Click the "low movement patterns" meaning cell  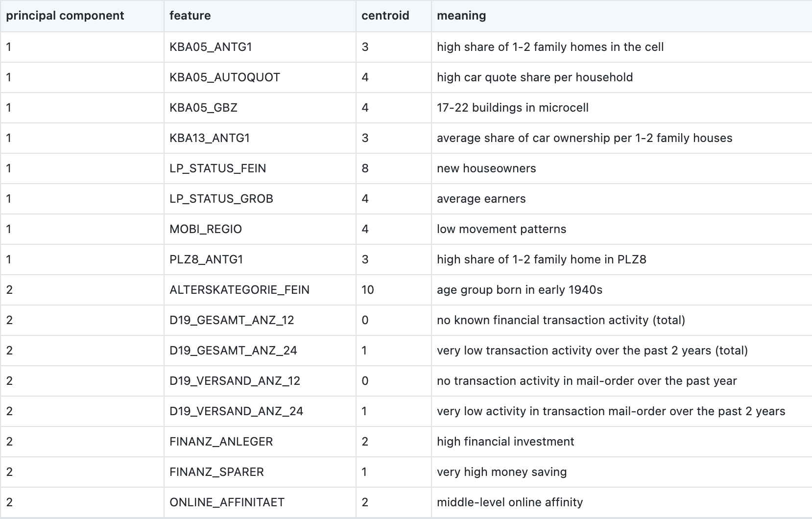pos(502,229)
